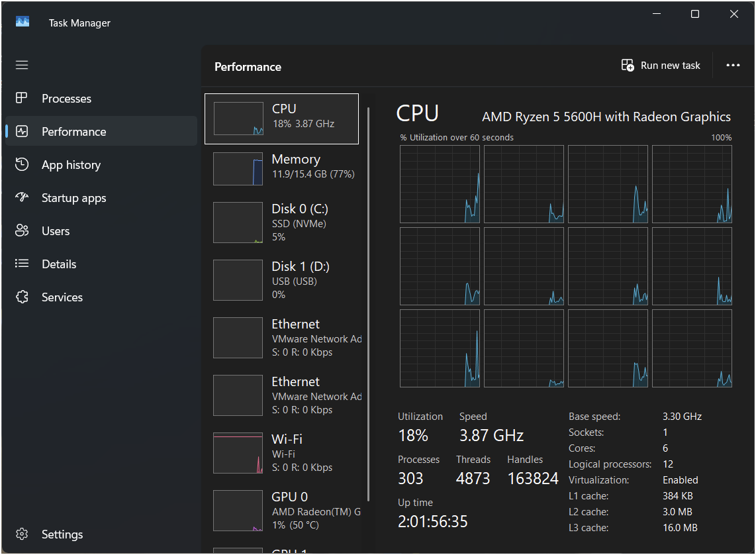Click the Utilization value 18%
Viewport: 756px width, 555px height.
coord(412,435)
